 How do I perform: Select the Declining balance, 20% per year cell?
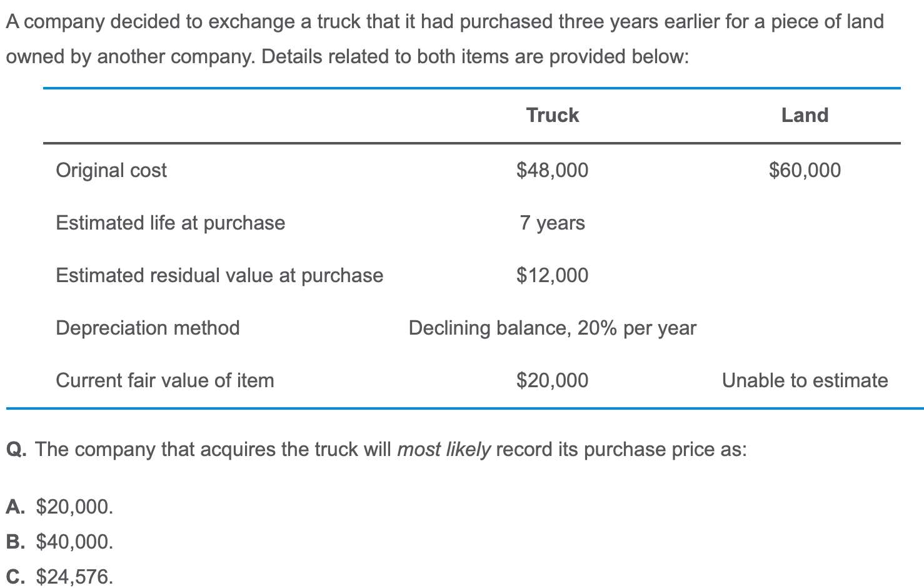point(552,328)
